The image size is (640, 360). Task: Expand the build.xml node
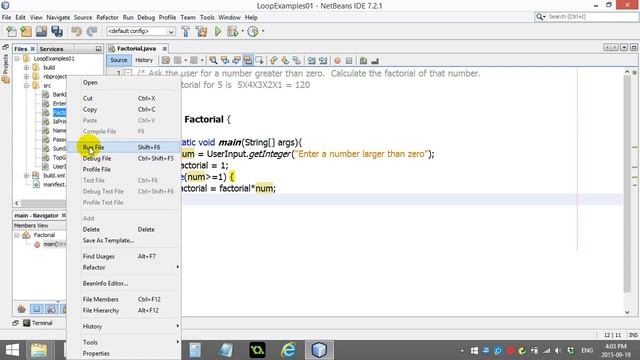click(26, 176)
